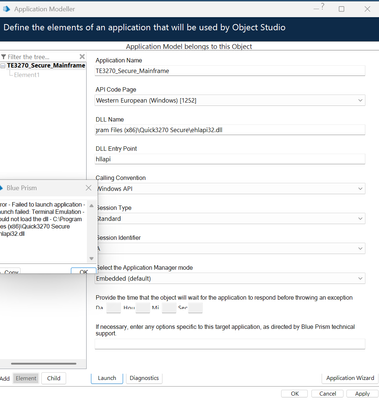Collapse the TE3270_Secure_Mainframe tree node
Image resolution: width=379 pixels, height=400 pixels.
pyautogui.click(x=3, y=66)
